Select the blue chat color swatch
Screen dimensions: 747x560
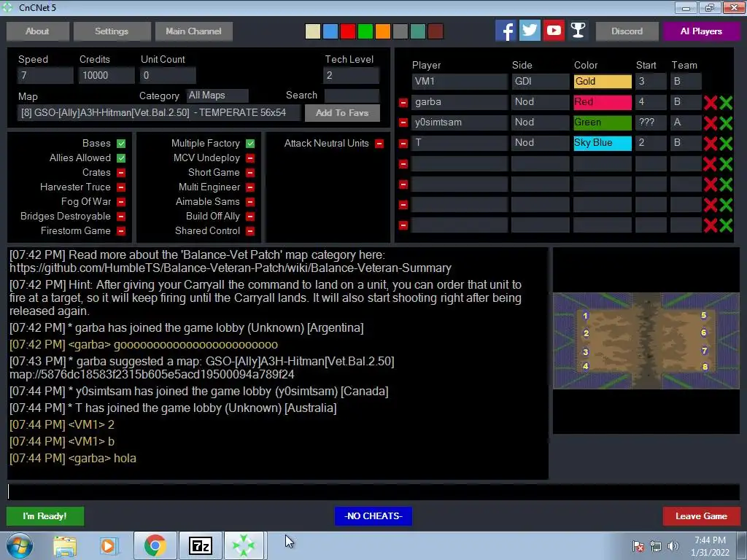click(x=330, y=31)
